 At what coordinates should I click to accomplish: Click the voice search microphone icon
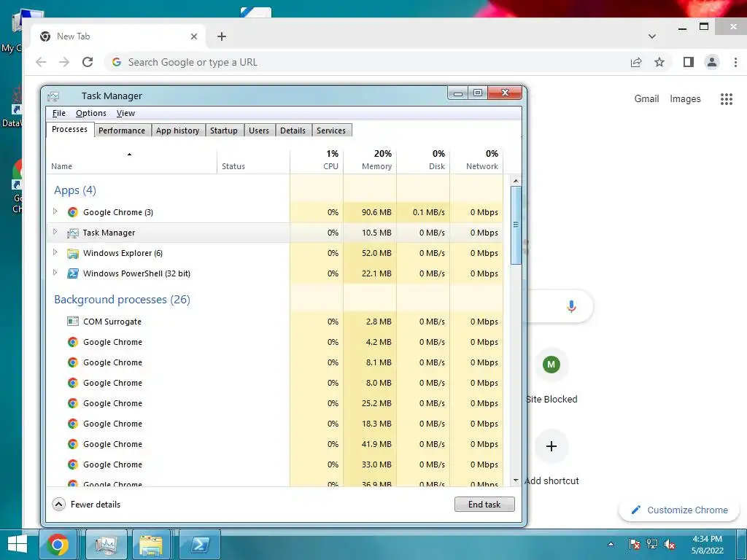(571, 306)
